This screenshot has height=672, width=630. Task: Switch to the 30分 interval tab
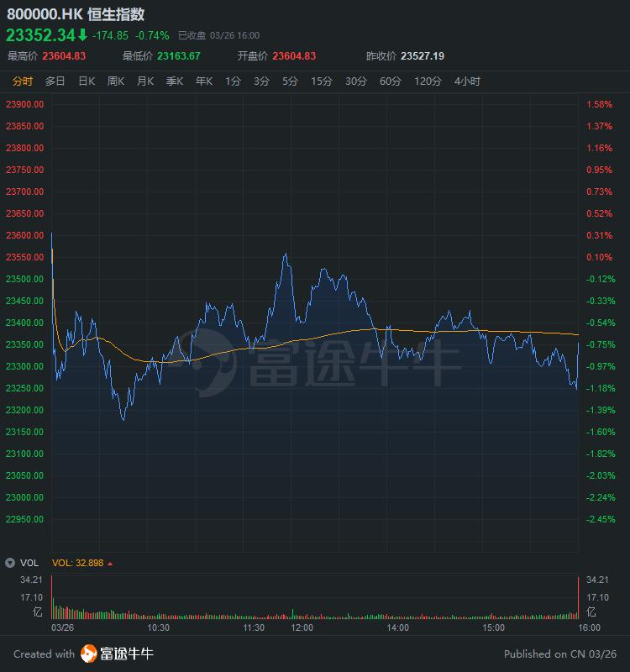coord(356,81)
